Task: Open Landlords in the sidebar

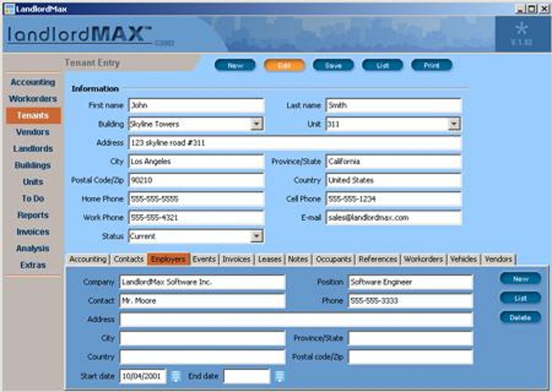Action: point(33,149)
